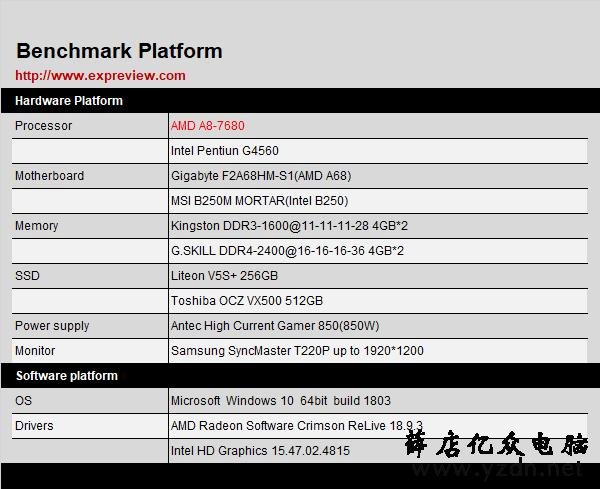Click the Power supply row label
600x489 pixels.
[x=52, y=326]
